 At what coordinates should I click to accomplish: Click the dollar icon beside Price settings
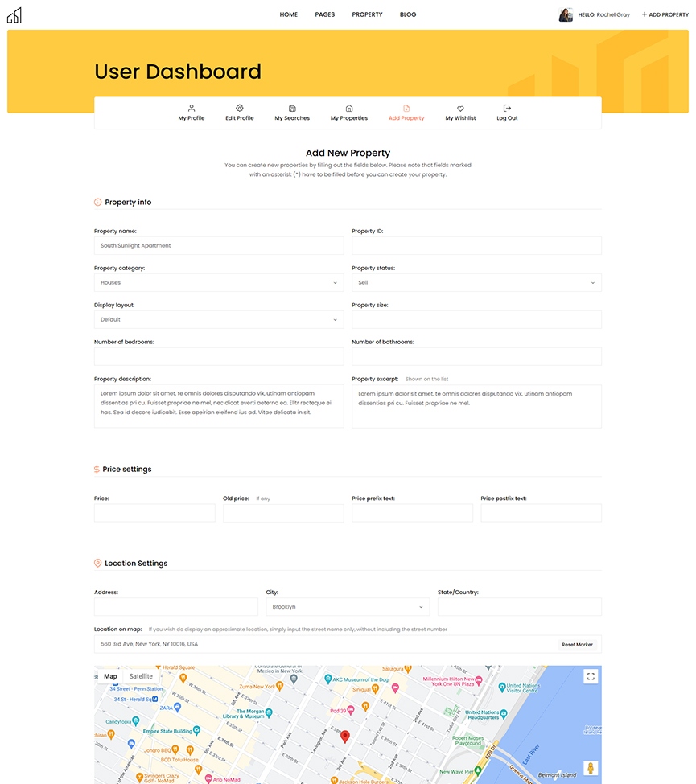point(97,469)
